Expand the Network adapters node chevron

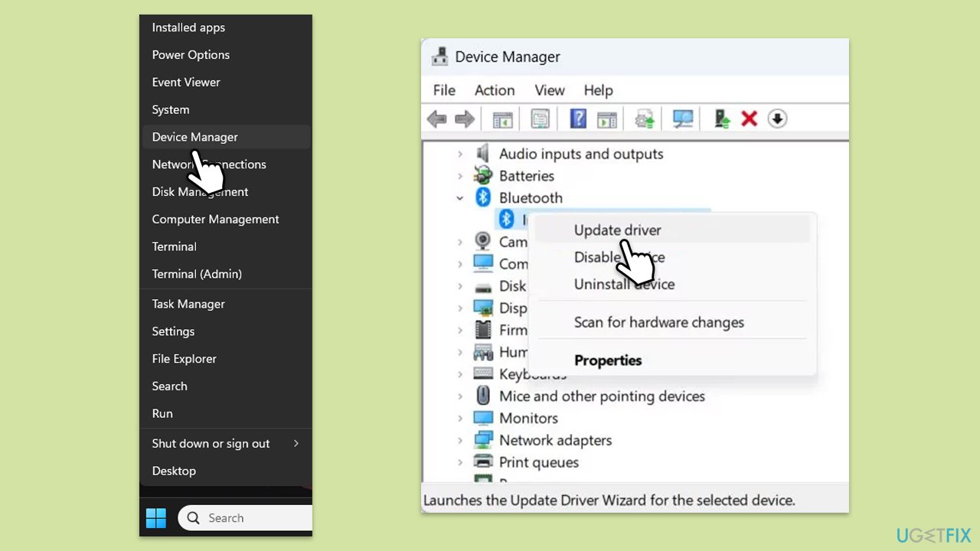(x=460, y=440)
